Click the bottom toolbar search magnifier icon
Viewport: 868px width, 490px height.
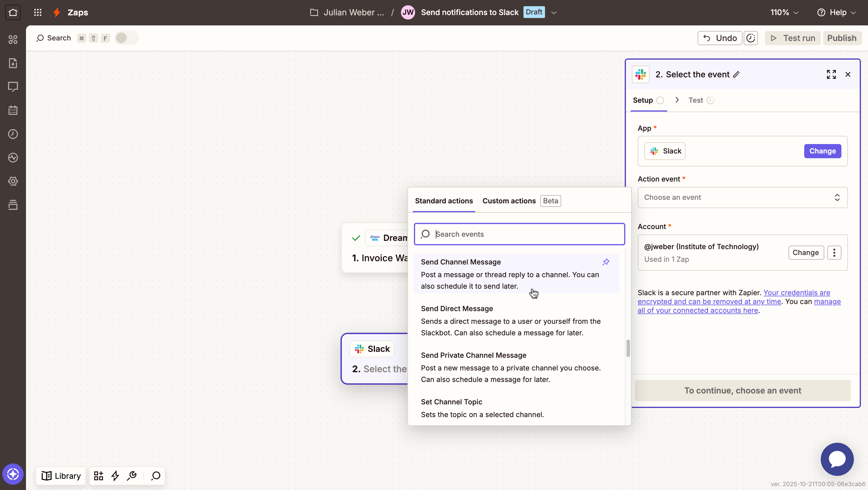pos(156,476)
